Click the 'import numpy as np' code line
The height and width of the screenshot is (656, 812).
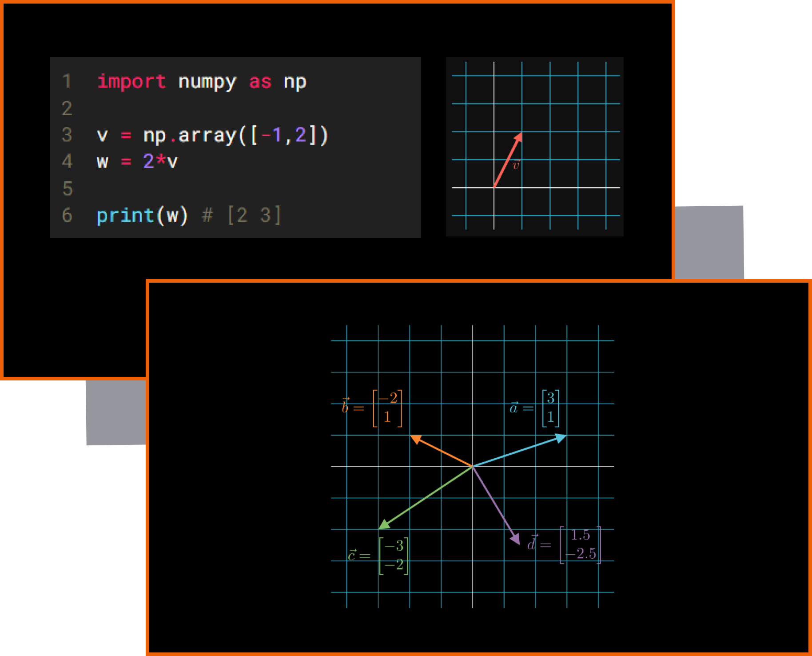202,82
